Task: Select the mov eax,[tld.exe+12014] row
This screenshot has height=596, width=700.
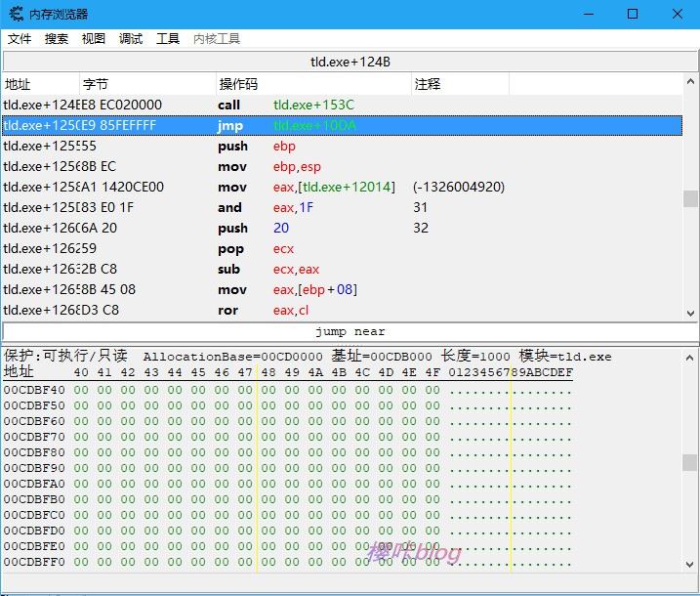Action: click(x=293, y=187)
